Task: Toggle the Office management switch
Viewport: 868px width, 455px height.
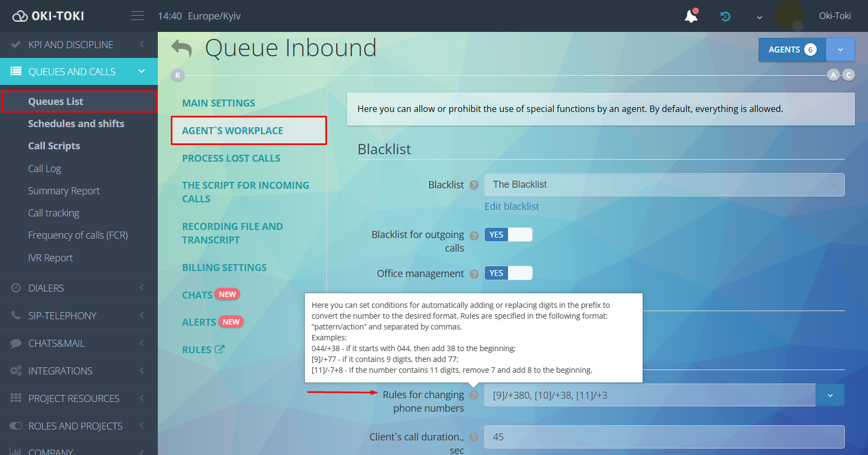Action: pos(508,273)
